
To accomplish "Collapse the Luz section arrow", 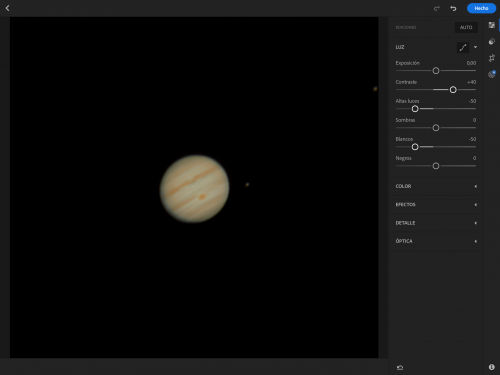I will coord(475,47).
